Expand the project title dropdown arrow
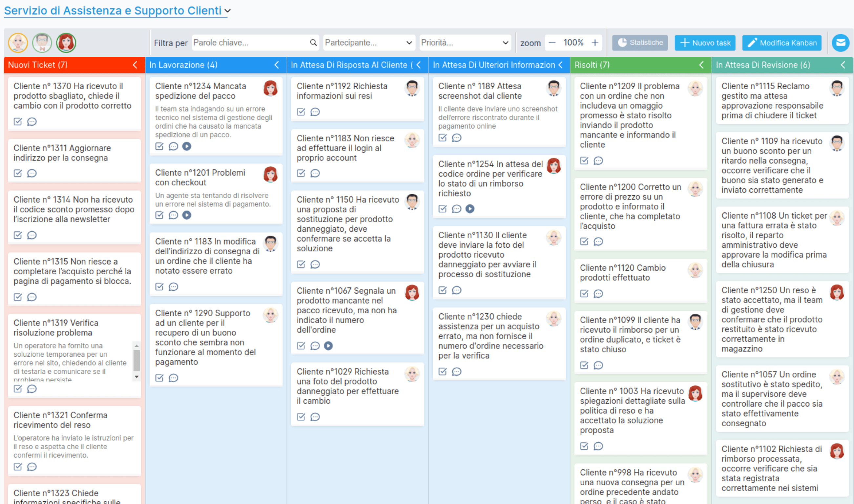The image size is (854, 504). tap(227, 10)
